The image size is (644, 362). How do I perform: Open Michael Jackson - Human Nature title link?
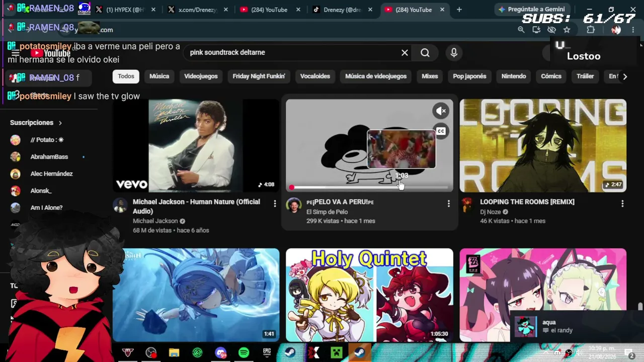point(196,207)
